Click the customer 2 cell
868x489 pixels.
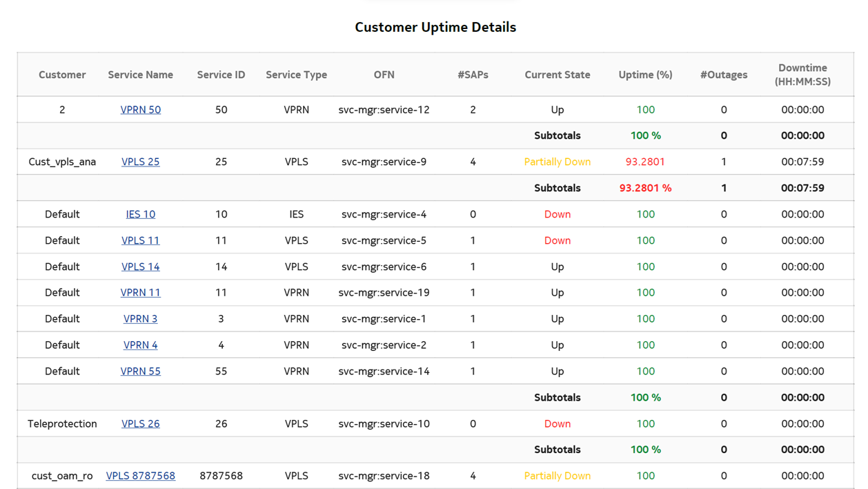point(62,110)
